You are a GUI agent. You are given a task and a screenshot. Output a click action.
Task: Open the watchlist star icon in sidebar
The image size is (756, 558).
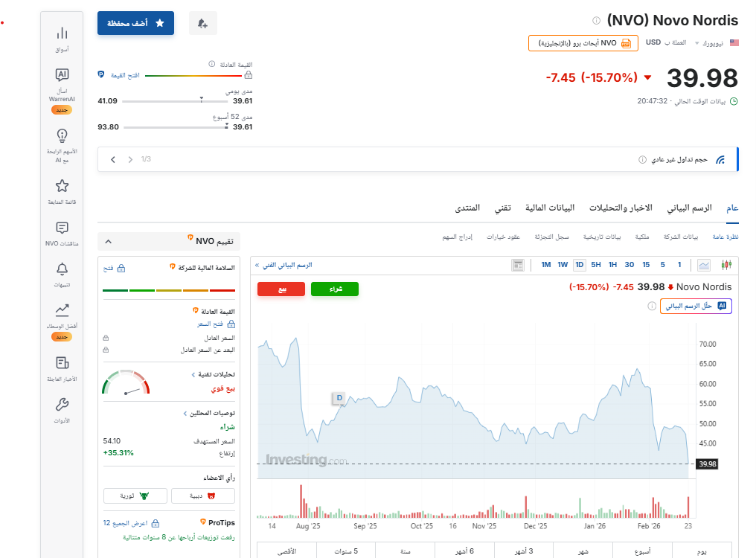pos(63,186)
